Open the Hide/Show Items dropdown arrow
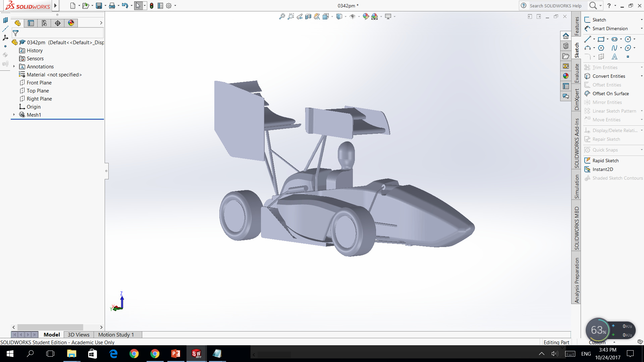The width and height of the screenshot is (644, 362). coord(359,16)
